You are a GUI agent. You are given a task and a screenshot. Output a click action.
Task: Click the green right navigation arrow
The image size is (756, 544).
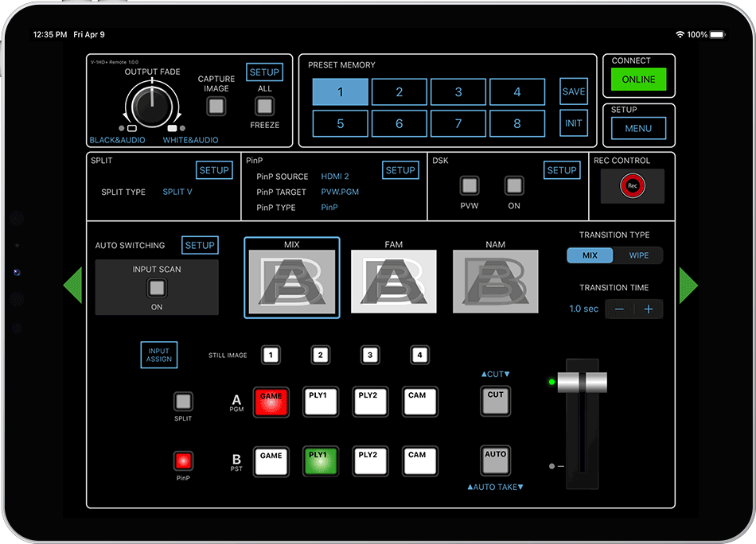click(x=688, y=286)
